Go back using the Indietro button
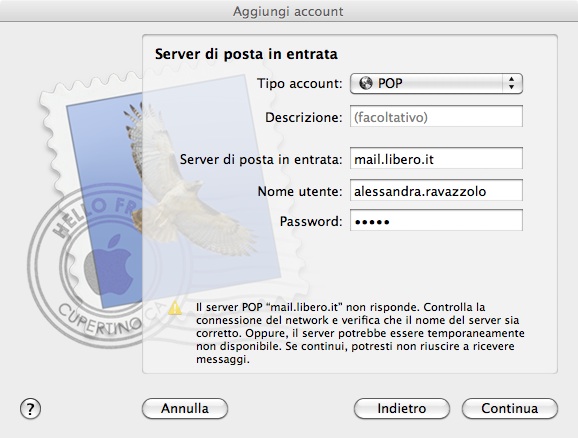The width and height of the screenshot is (578, 438). (x=401, y=409)
